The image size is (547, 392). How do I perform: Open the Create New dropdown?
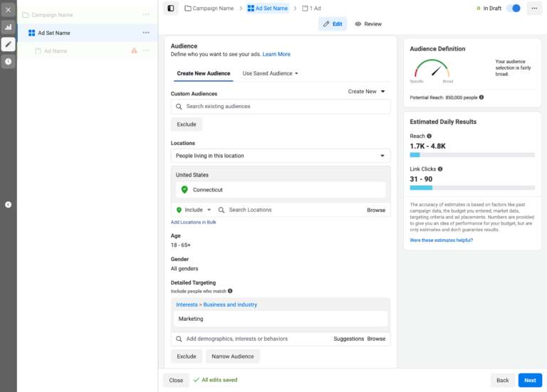coord(366,92)
